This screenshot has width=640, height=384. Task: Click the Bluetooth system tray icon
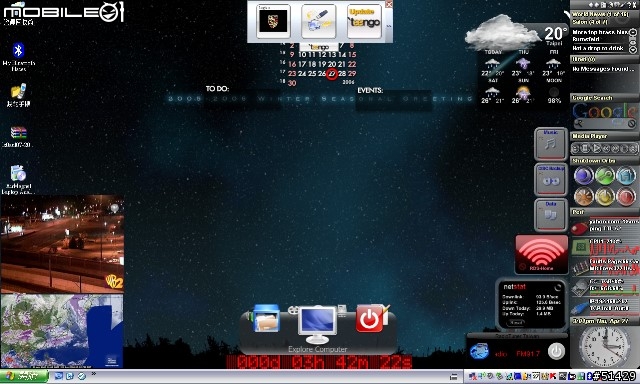click(x=589, y=376)
